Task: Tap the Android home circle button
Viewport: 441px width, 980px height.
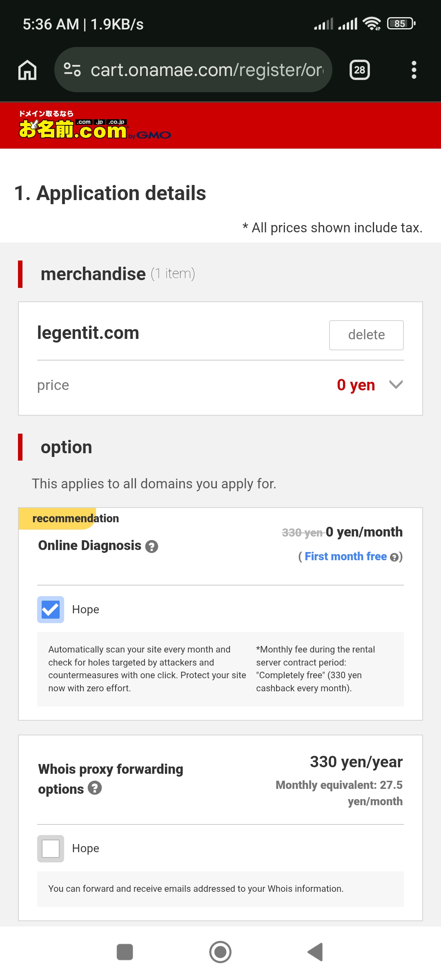Action: tap(220, 952)
